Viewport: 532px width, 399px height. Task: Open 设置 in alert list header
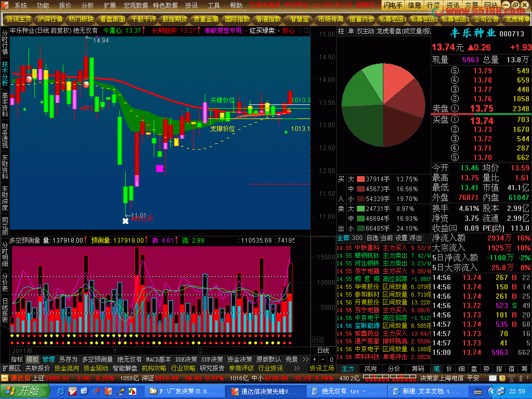coord(401,238)
